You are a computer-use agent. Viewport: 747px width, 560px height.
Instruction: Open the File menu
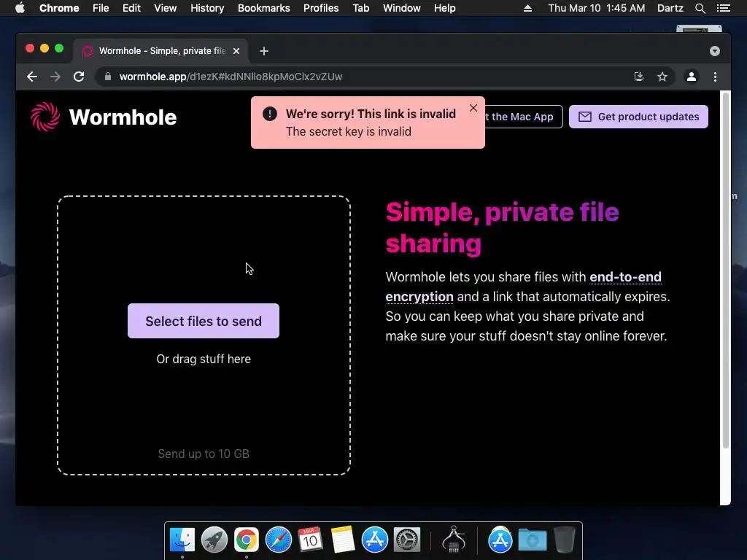pyautogui.click(x=101, y=8)
